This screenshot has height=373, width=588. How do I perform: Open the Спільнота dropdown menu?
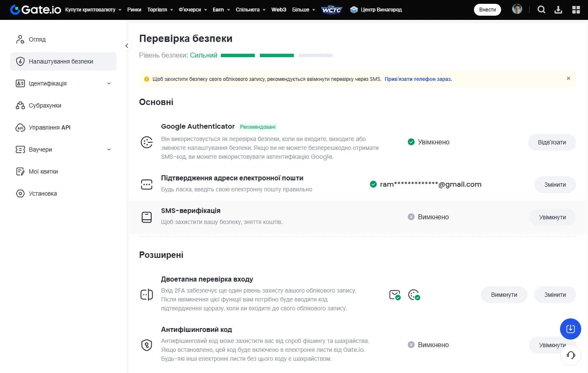[251, 9]
